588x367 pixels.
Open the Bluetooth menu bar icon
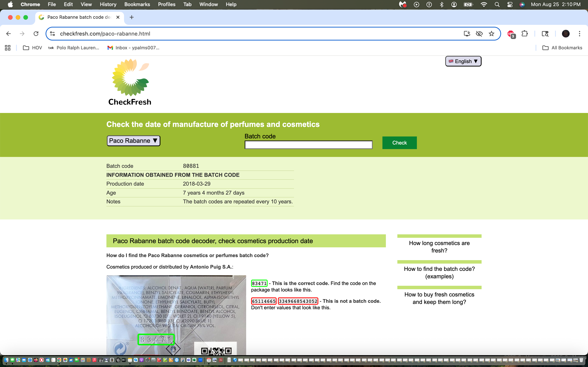442,4
